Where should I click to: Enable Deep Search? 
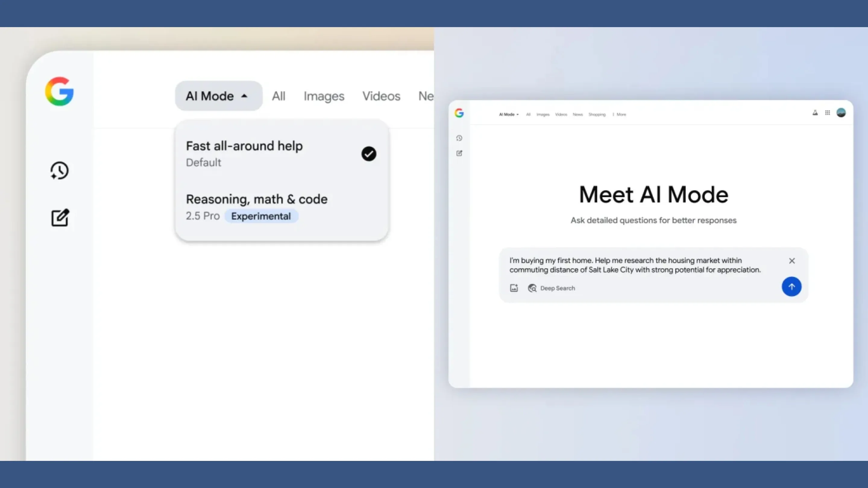point(551,288)
